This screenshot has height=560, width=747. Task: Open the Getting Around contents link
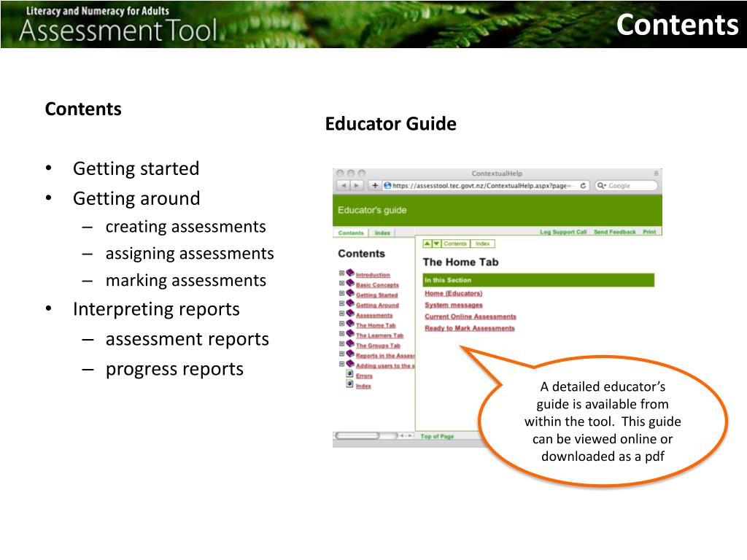pyautogui.click(x=377, y=306)
